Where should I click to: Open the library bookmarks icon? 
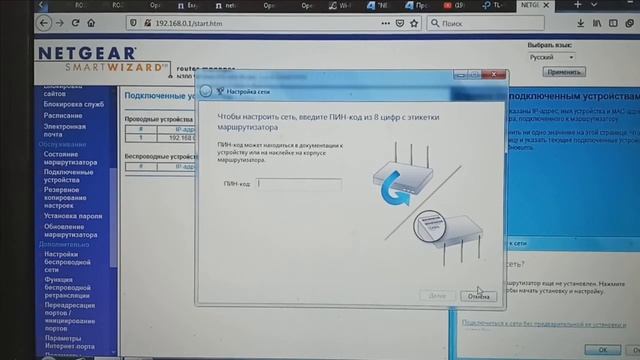[x=597, y=23]
